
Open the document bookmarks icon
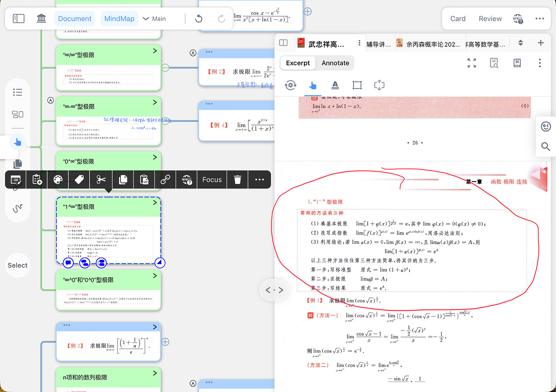pyautogui.click(x=517, y=63)
